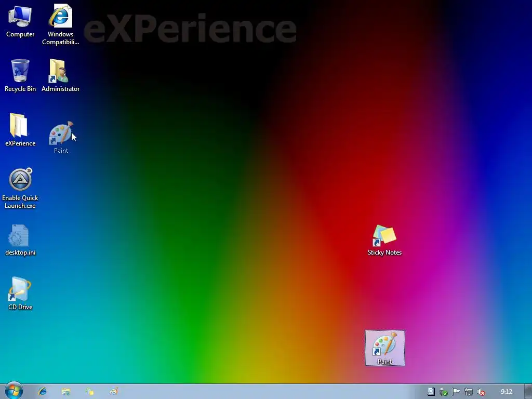Select the desktop.ini file icon
Screen dimensions: 532x399
point(20,240)
